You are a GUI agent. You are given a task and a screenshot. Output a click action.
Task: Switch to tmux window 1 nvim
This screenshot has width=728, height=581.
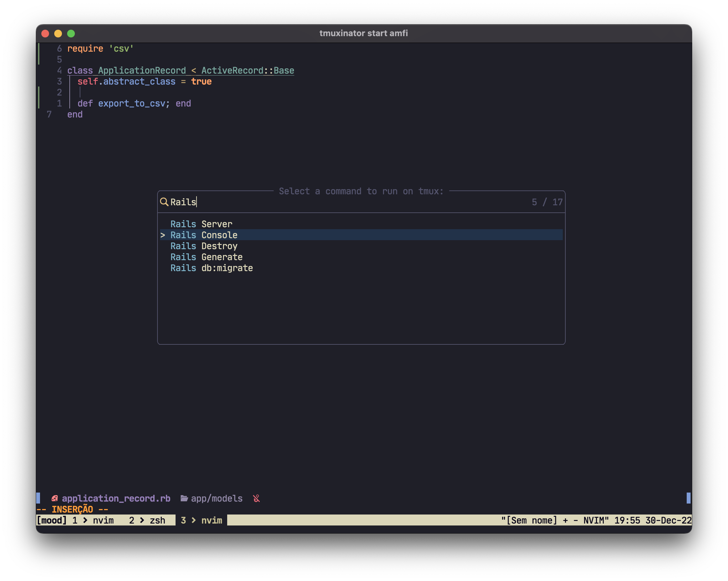(x=93, y=521)
